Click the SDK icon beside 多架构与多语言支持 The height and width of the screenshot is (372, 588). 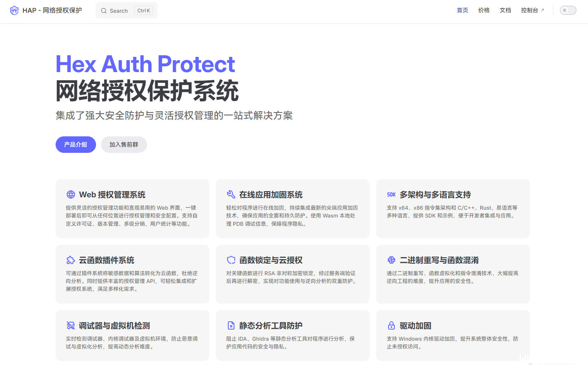pyautogui.click(x=391, y=194)
